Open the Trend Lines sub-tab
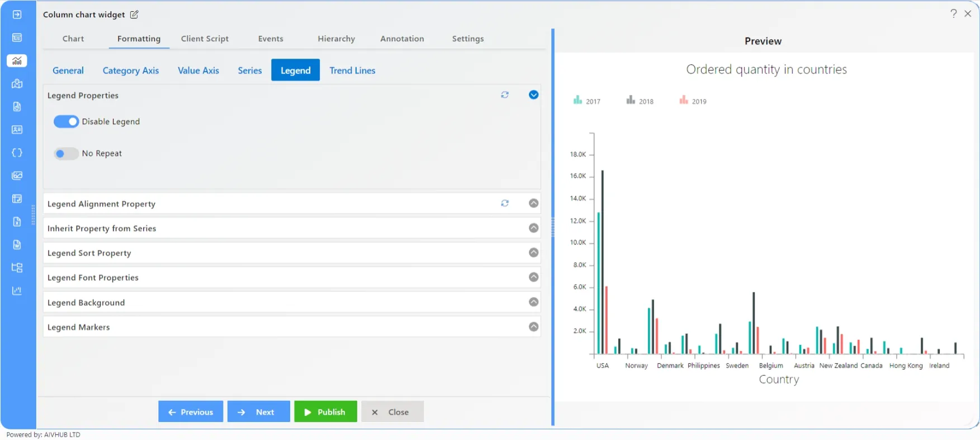 352,70
